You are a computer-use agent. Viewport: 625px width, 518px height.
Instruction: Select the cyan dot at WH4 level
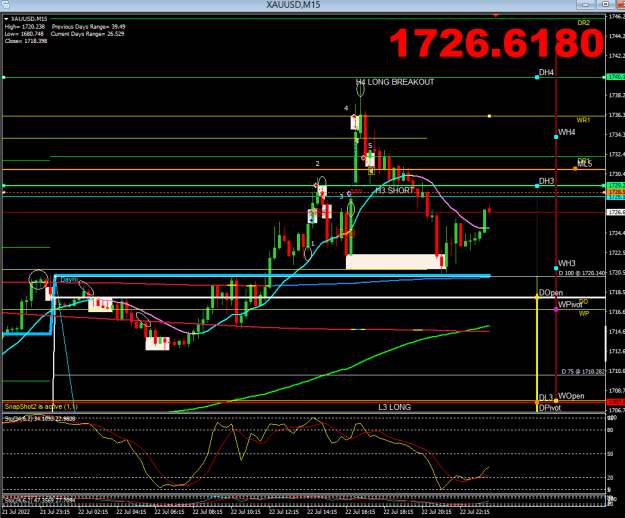[x=556, y=137]
